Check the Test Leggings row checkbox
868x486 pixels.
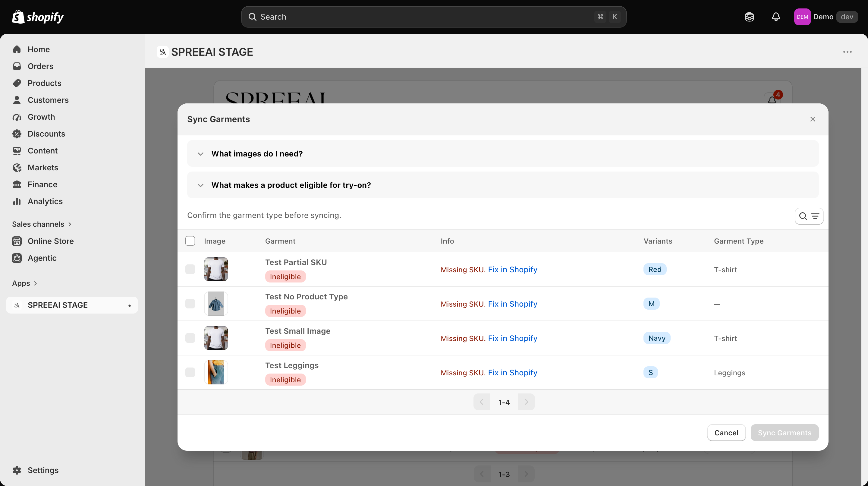coord(190,372)
